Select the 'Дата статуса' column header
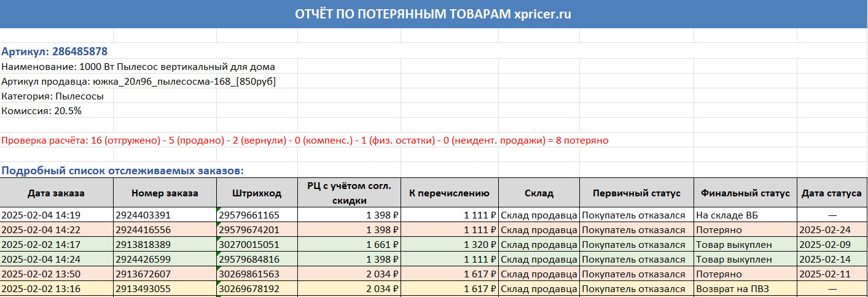 tap(832, 193)
